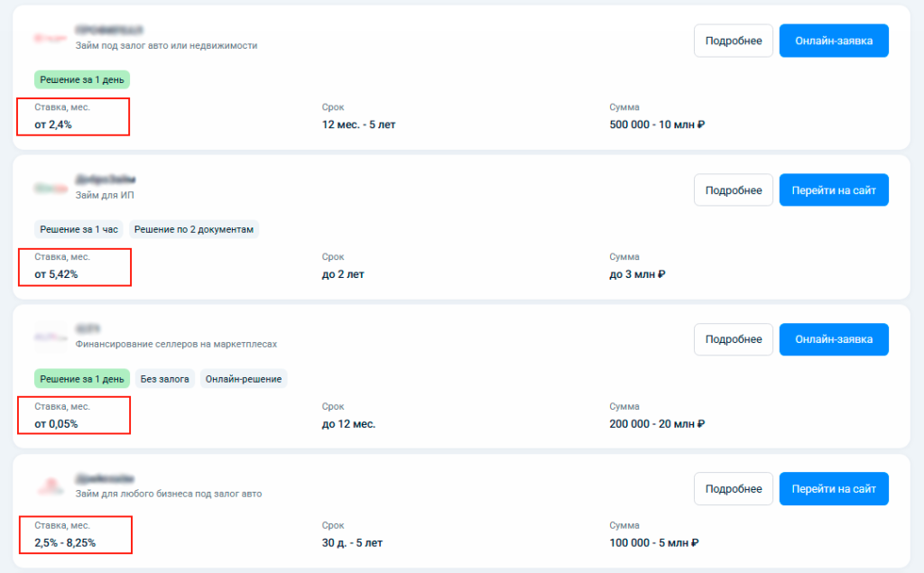Click the blurred lender name in the last card

(105, 478)
